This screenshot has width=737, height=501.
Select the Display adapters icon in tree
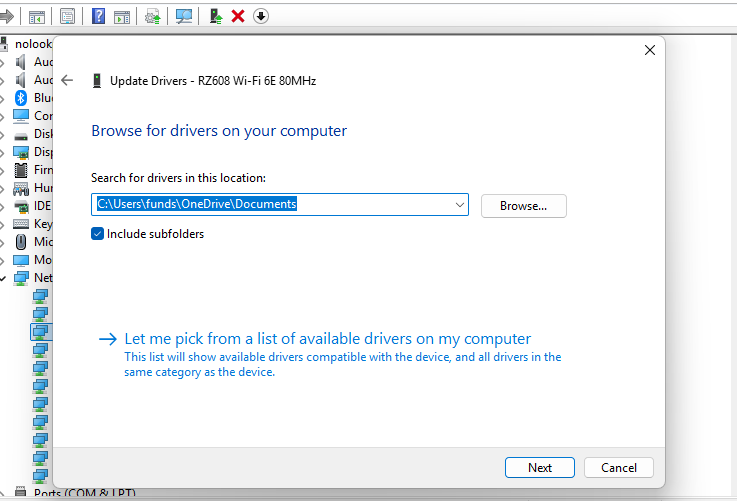[21, 152]
